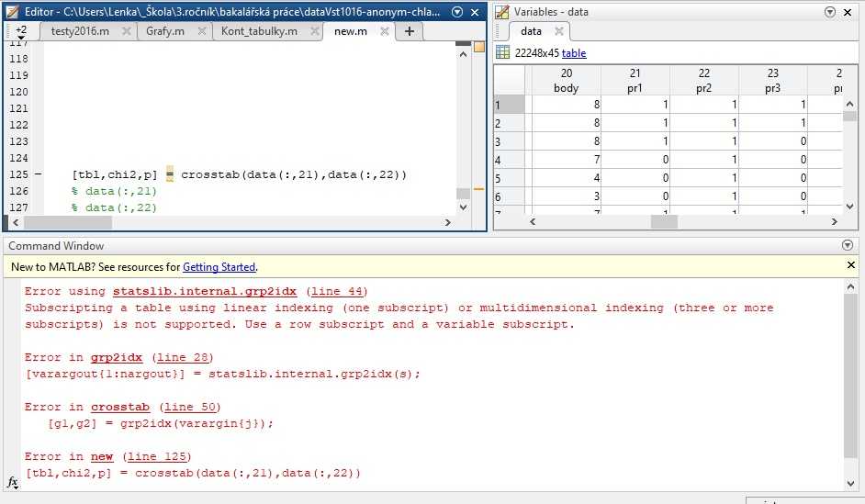Viewport: 865px width, 504px height.
Task: Click the editor horizontal scroll right arrow
Action: 447,222
